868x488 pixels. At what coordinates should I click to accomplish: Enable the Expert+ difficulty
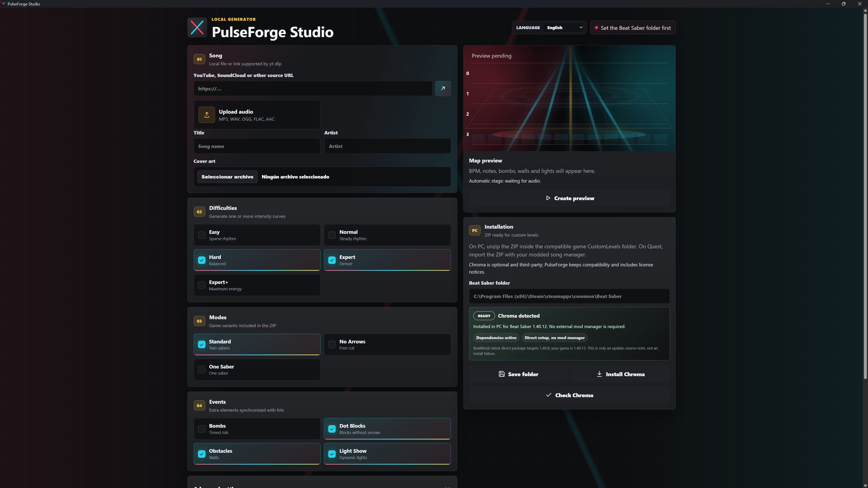[201, 285]
